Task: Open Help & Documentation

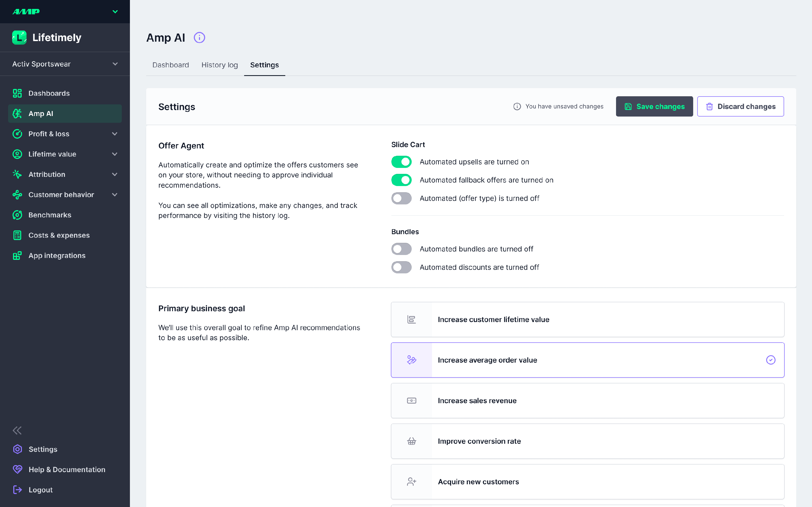Action: (x=67, y=469)
